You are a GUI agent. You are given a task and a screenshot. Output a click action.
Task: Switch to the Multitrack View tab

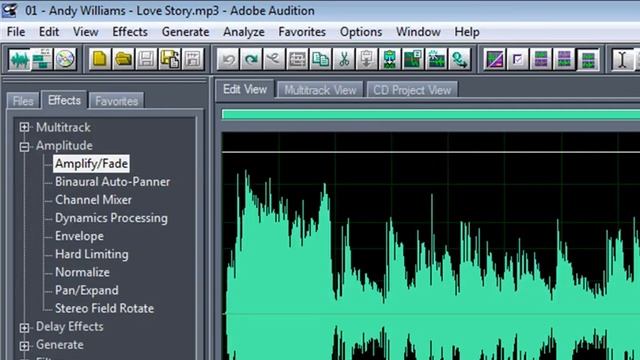(x=320, y=90)
